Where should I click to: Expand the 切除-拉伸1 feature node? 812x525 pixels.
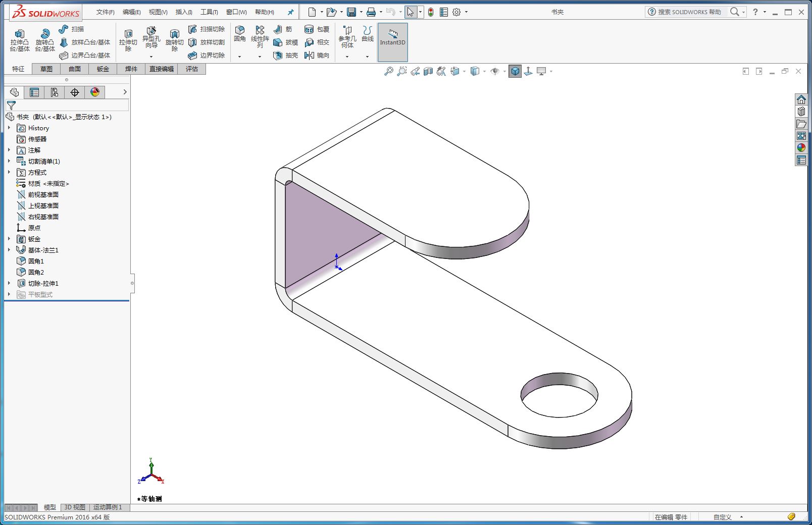pos(9,284)
